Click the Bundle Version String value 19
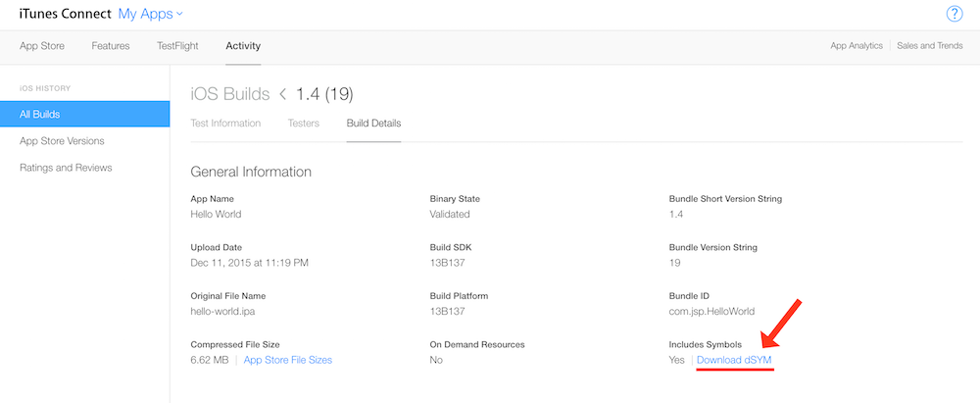The image size is (980, 403). click(x=675, y=263)
